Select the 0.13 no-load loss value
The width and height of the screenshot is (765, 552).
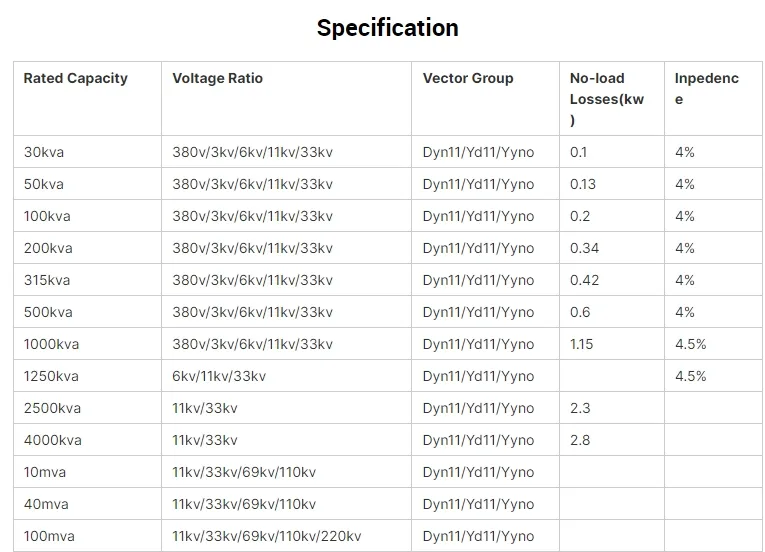pyautogui.click(x=583, y=184)
